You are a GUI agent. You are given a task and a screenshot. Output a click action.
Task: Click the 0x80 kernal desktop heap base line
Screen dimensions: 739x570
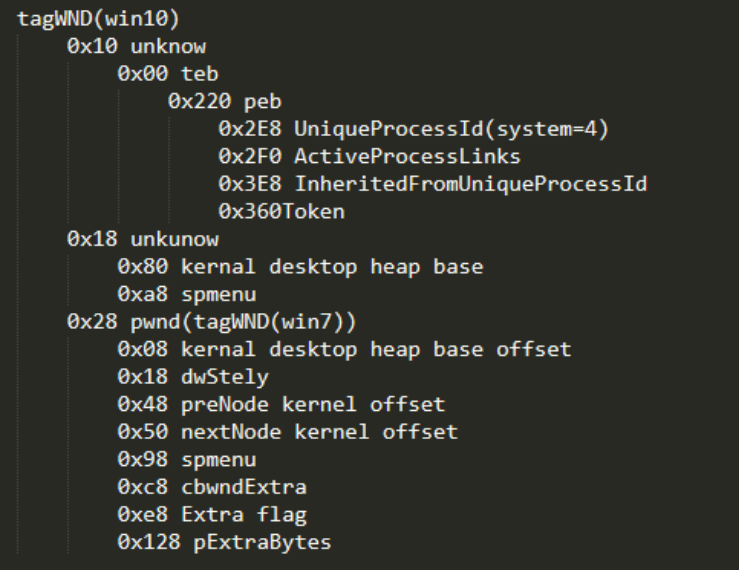[x=300, y=267]
